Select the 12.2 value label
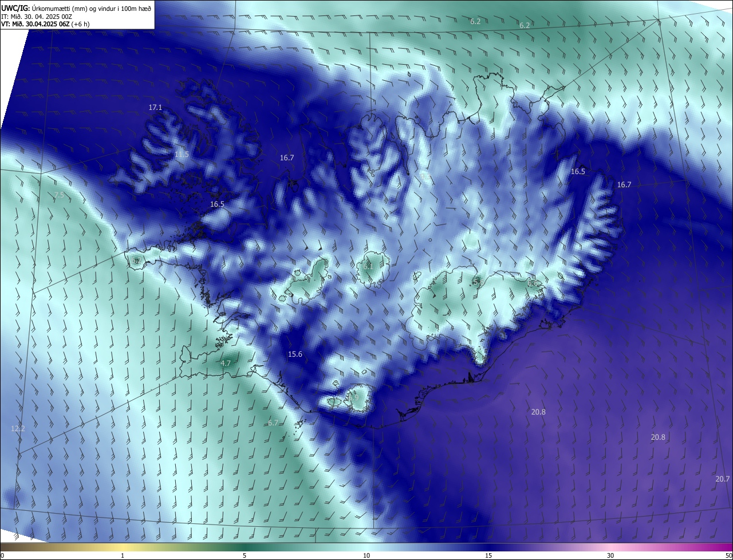The width and height of the screenshot is (733, 560). pos(18,428)
